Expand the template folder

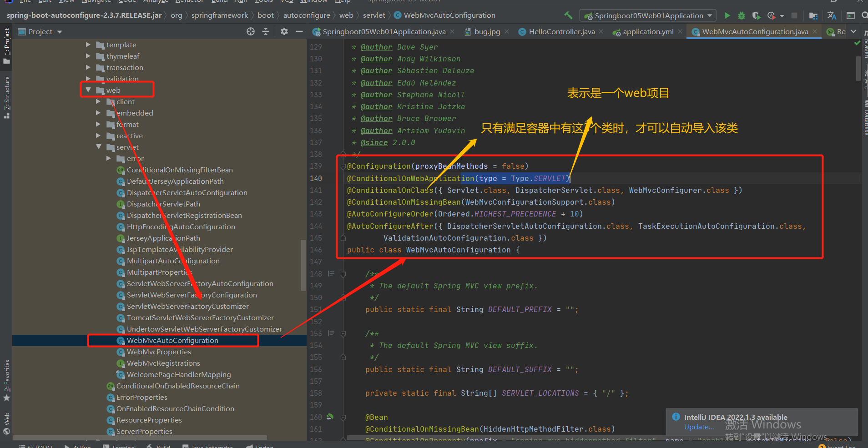[88, 45]
